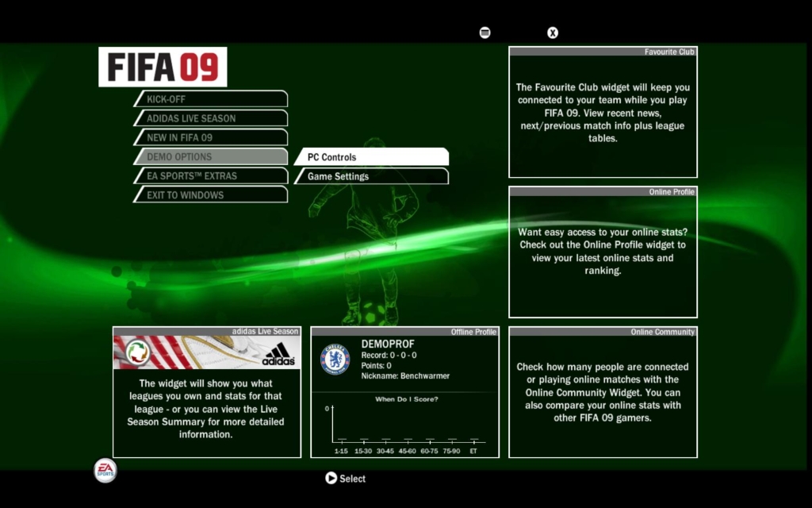Click the ET interval on the chart

click(473, 451)
